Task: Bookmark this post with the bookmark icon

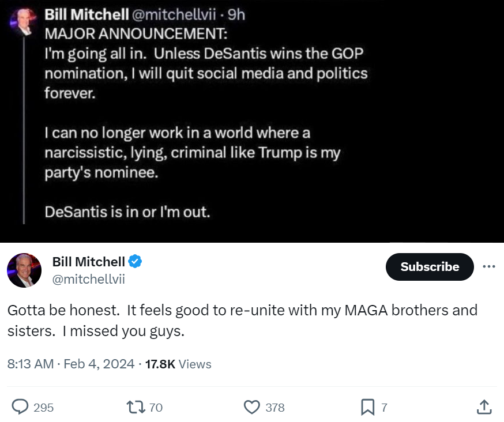Action: coord(368,407)
